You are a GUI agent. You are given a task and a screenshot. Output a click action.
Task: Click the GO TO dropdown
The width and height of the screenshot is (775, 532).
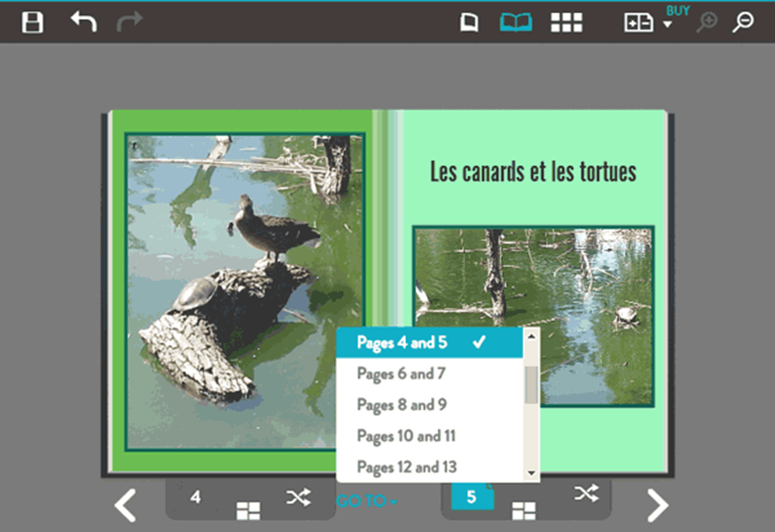(x=366, y=501)
